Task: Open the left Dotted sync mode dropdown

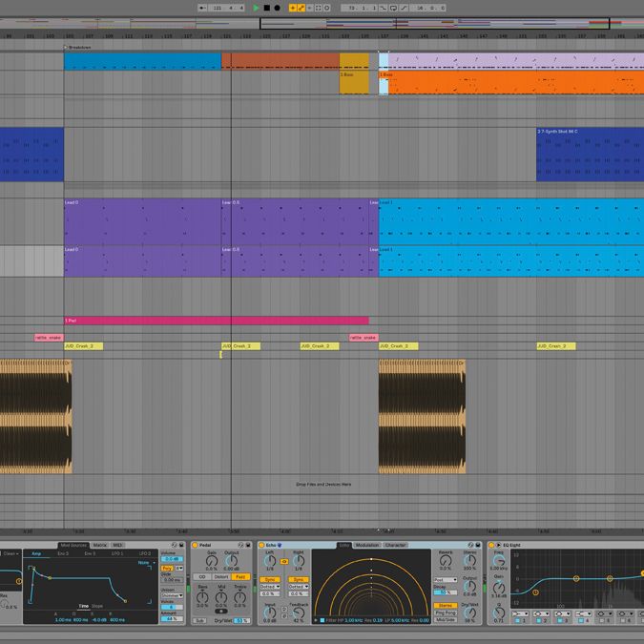Action: (270, 587)
